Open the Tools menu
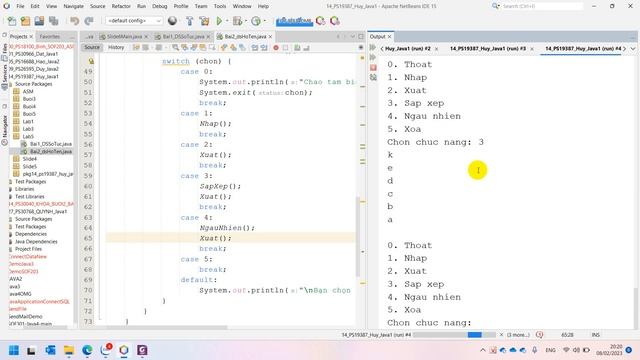This screenshot has width=640, height=360. 220,6
